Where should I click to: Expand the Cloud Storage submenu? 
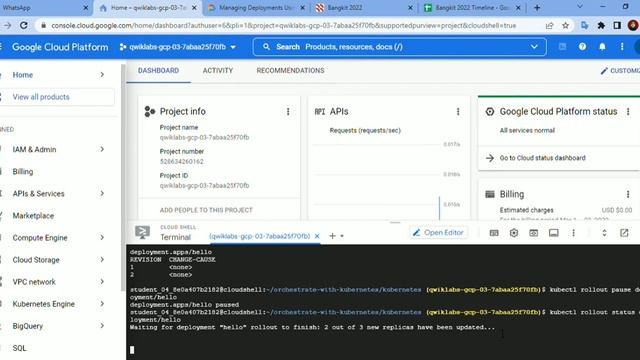pos(102,259)
